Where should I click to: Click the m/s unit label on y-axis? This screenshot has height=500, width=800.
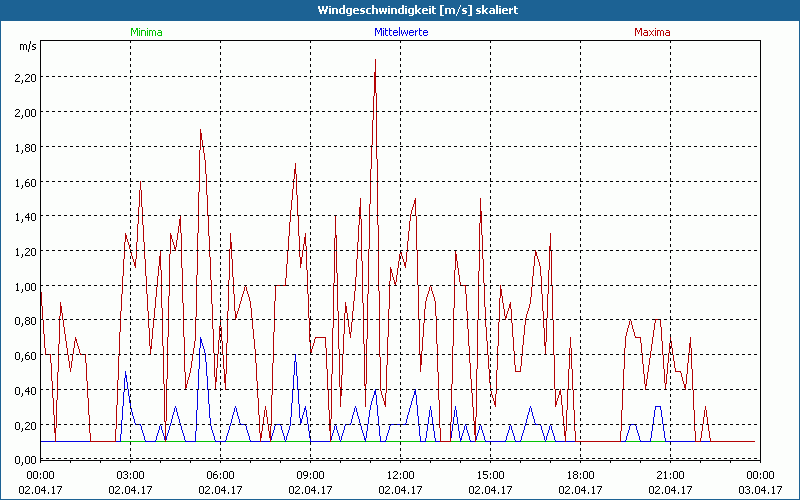(x=26, y=47)
